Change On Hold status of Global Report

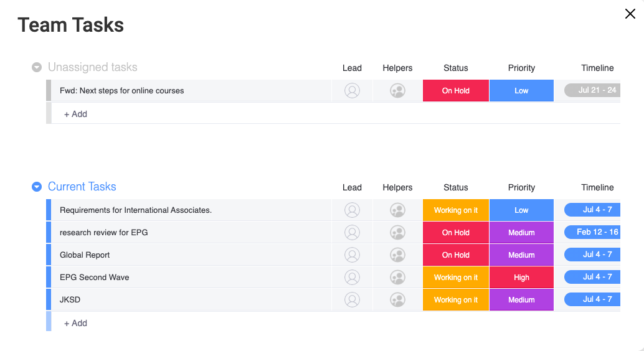[x=456, y=255]
